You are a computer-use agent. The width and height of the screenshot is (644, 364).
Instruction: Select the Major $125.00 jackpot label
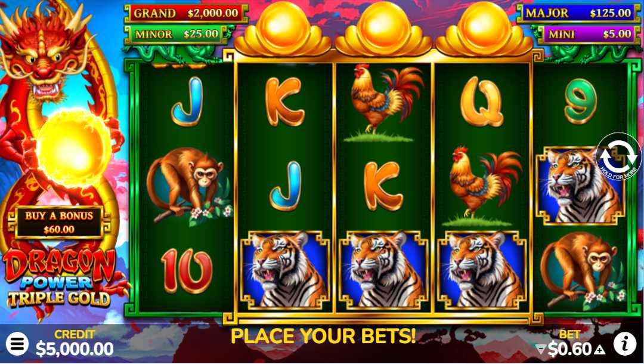[578, 13]
